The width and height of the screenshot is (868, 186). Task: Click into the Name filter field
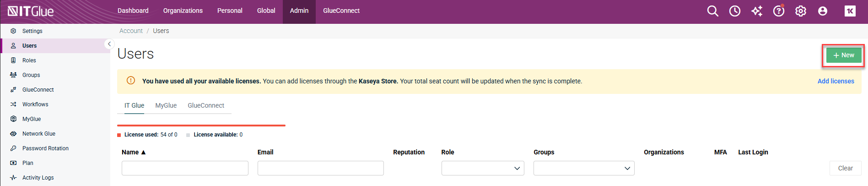tap(185, 168)
